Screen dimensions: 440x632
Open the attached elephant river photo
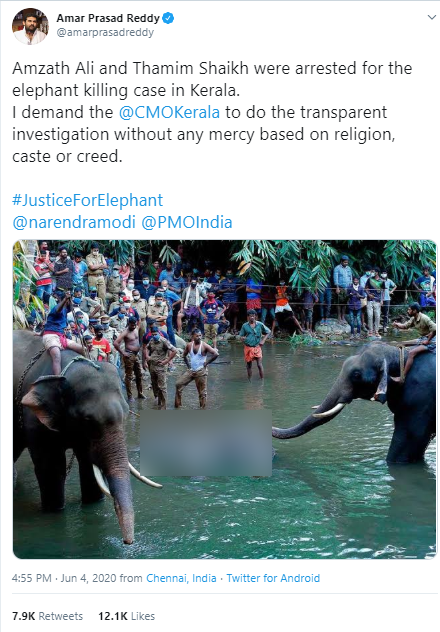pyautogui.click(x=224, y=399)
